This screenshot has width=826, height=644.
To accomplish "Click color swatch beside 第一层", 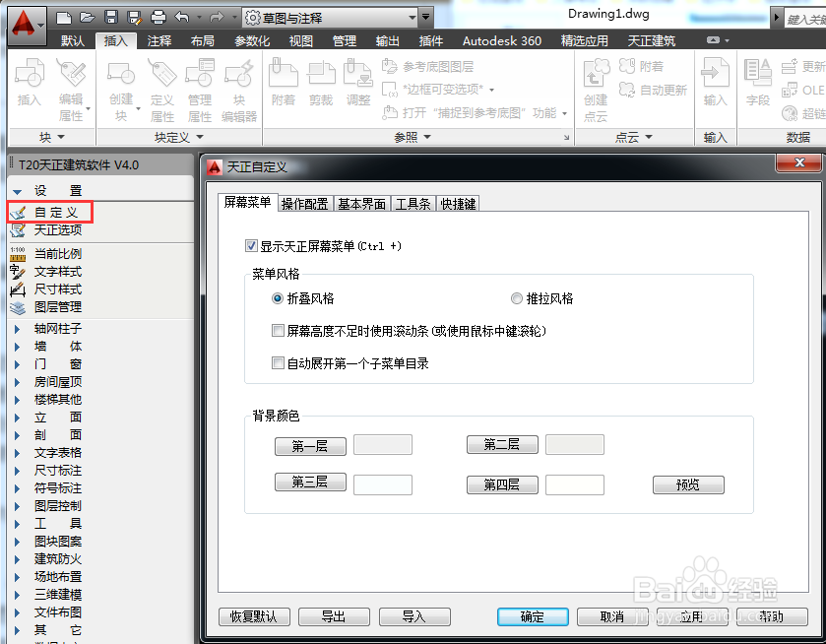I will coord(383,445).
